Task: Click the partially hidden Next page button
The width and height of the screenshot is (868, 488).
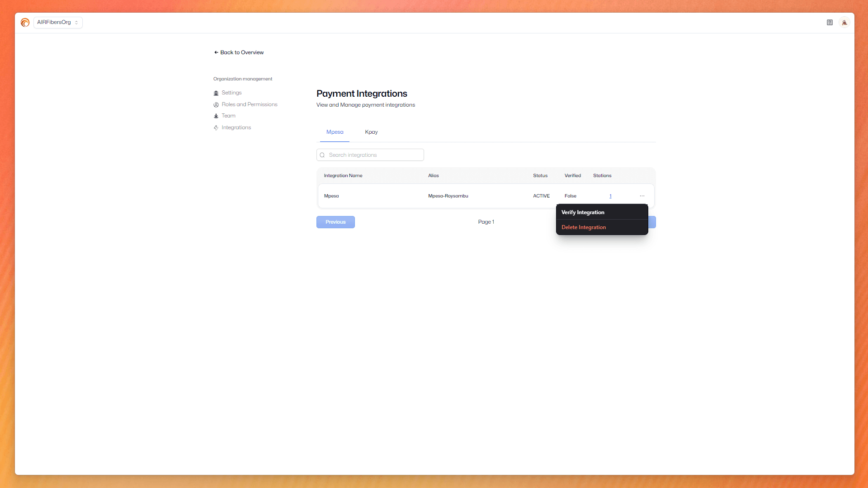Action: click(x=652, y=222)
